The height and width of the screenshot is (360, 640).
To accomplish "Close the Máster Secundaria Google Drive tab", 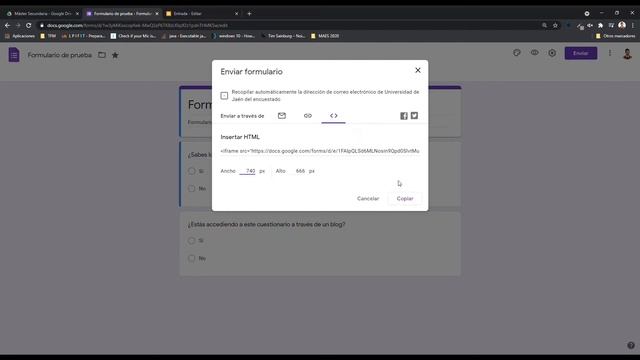I will pyautogui.click(x=77, y=14).
